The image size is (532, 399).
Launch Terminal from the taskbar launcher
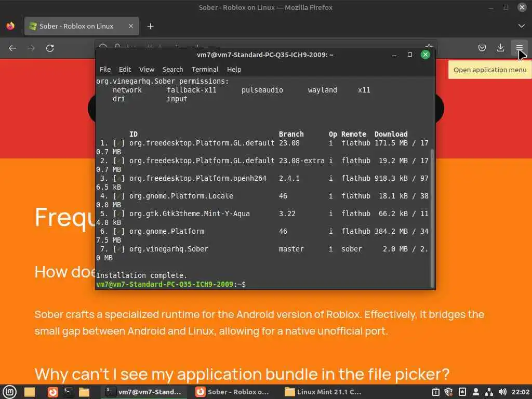(68, 392)
